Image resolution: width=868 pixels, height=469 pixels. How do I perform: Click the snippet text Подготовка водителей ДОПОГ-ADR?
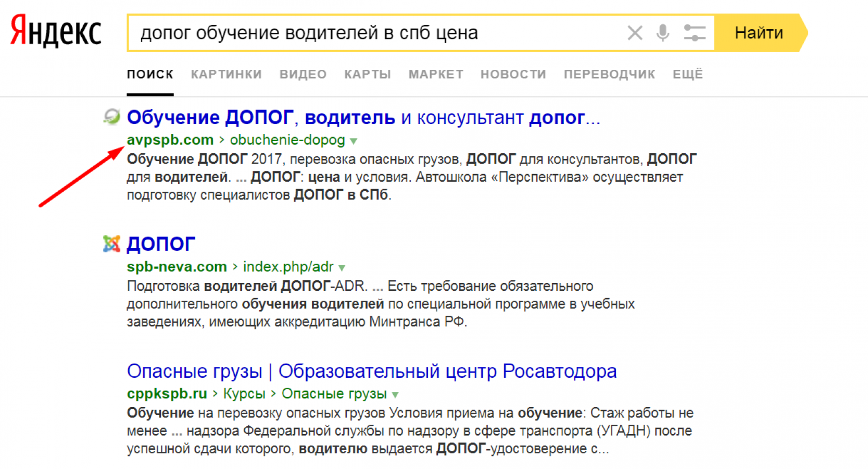click(381, 304)
